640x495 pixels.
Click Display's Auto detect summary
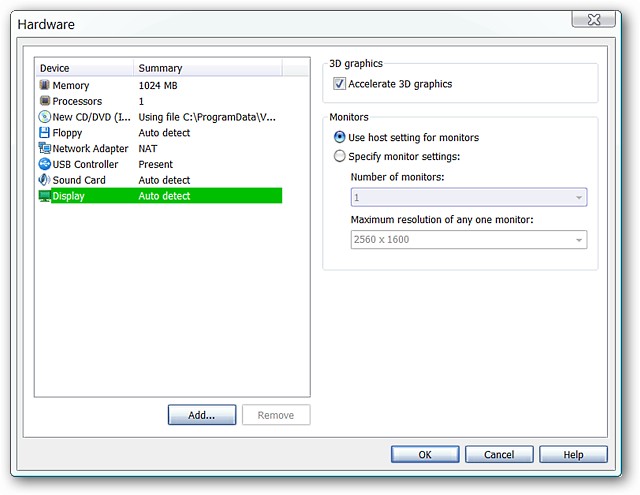click(164, 196)
